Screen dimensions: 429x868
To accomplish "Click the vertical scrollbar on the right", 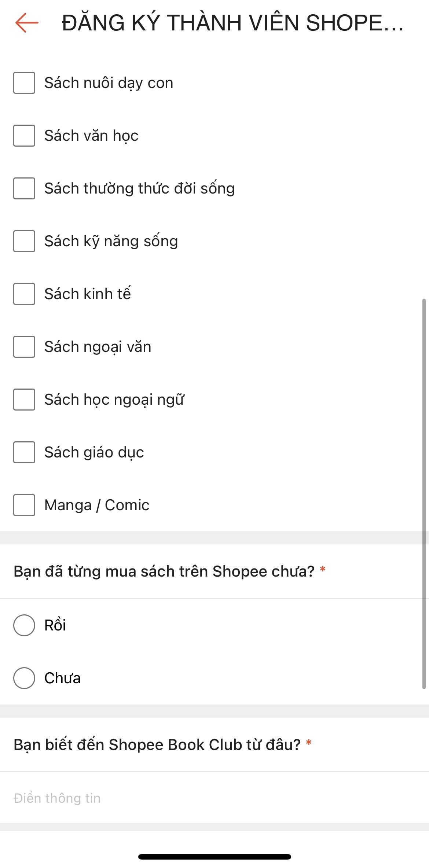I will click(424, 493).
